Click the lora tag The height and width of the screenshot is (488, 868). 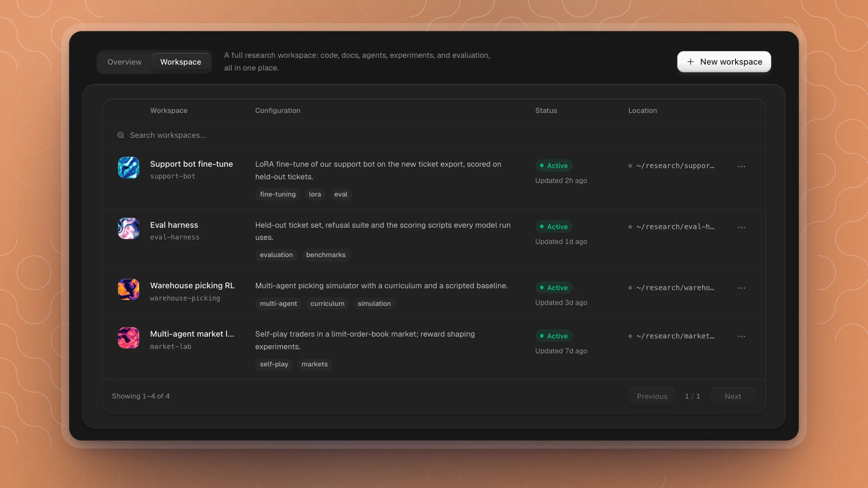(315, 194)
